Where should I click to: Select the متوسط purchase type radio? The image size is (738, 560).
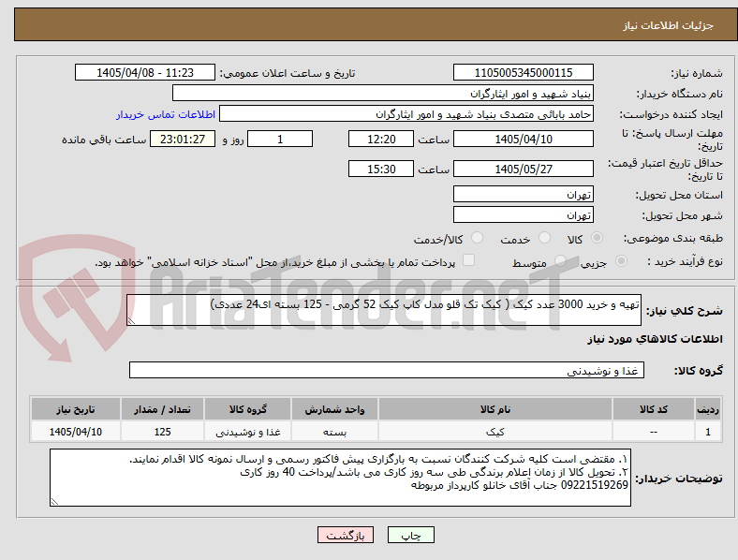coord(560,261)
